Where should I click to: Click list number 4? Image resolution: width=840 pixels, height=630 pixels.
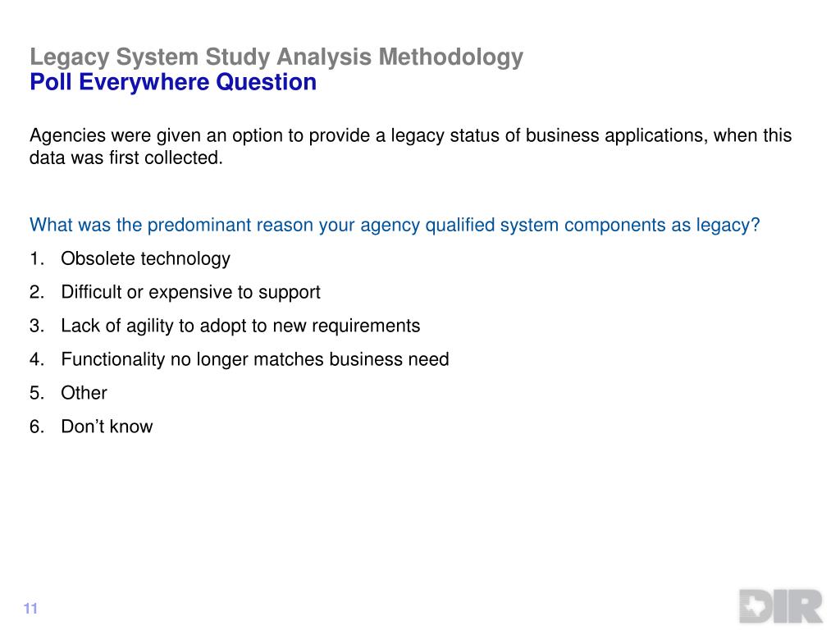[36, 359]
